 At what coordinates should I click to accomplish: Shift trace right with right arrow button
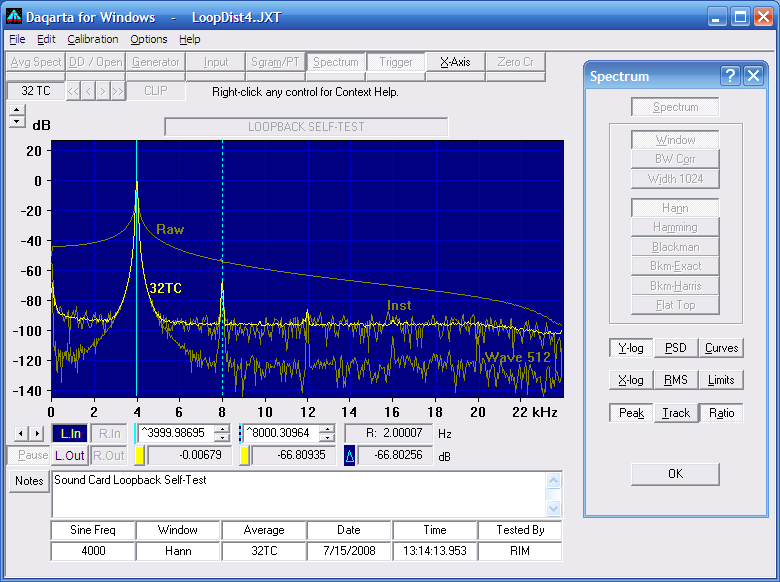point(36,433)
